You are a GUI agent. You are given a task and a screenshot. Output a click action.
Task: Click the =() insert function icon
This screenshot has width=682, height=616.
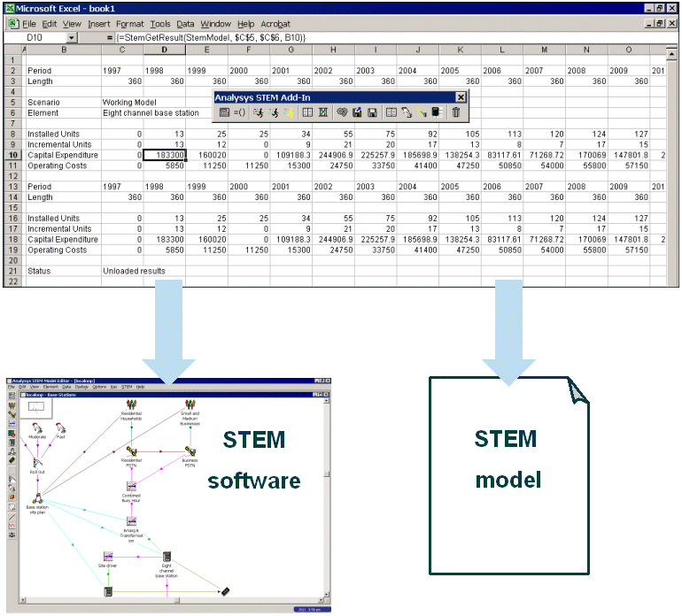(240, 112)
